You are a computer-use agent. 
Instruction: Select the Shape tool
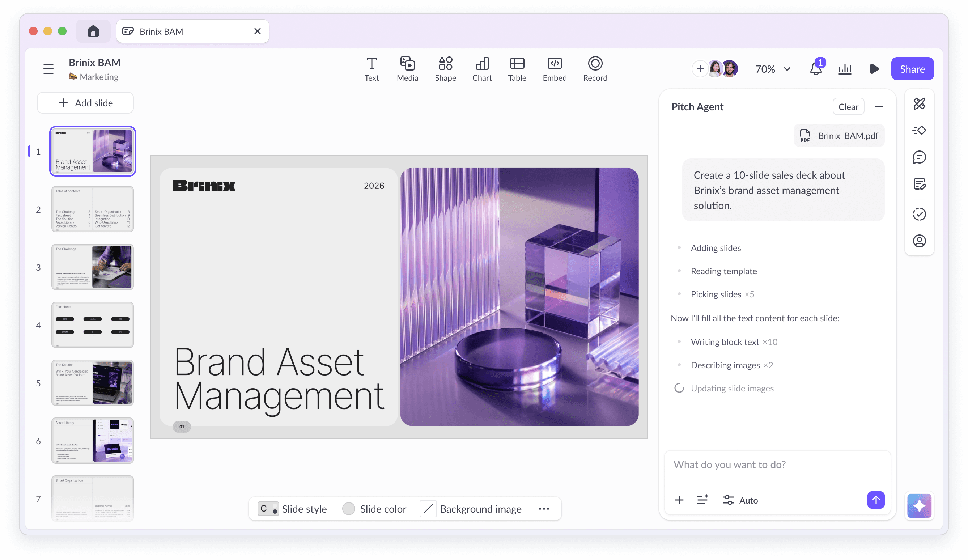click(x=445, y=69)
